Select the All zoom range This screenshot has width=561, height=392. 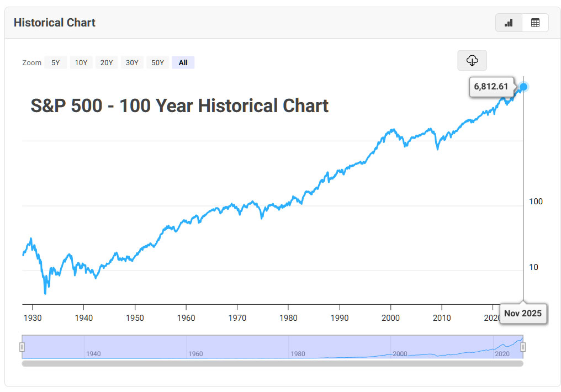click(x=183, y=62)
